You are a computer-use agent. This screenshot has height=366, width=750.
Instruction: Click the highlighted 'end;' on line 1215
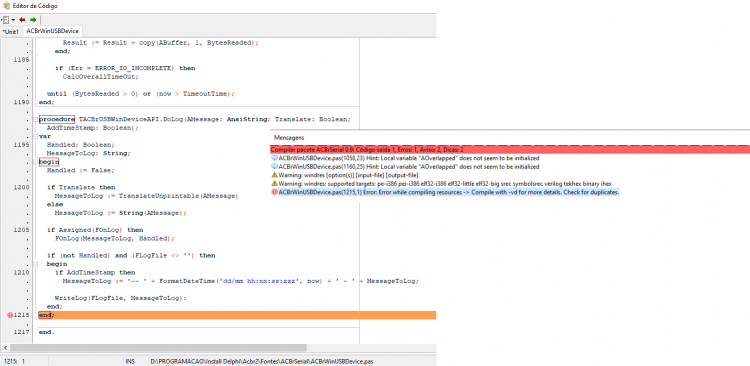tap(46, 315)
